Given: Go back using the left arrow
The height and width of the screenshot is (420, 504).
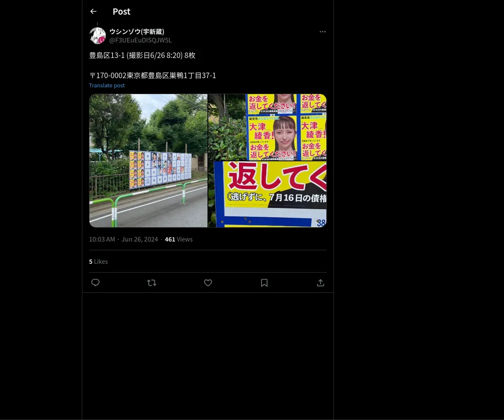Looking at the screenshot, I should 93,11.
